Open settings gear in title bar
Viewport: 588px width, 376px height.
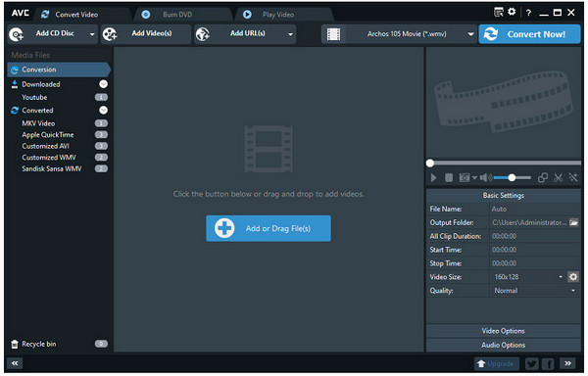512,12
